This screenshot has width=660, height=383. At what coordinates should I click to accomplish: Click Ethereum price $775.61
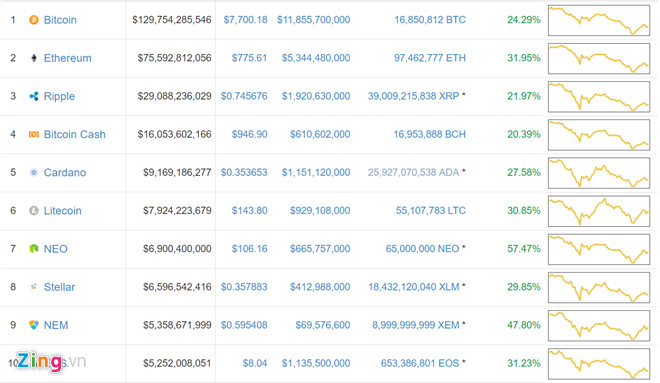tap(249, 58)
